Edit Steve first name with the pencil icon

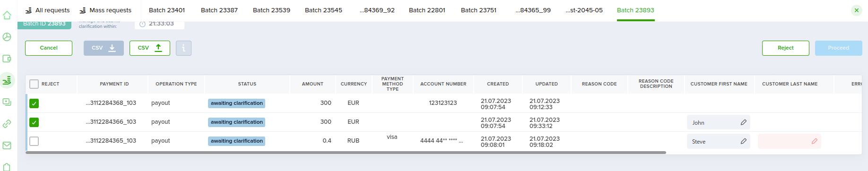[744, 141]
